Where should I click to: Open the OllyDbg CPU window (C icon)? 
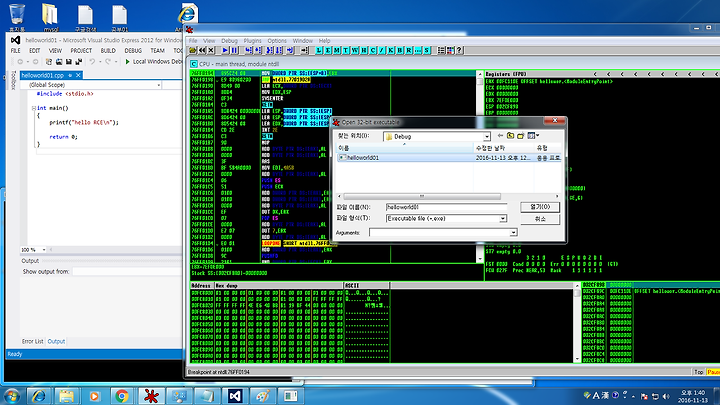click(x=373, y=50)
